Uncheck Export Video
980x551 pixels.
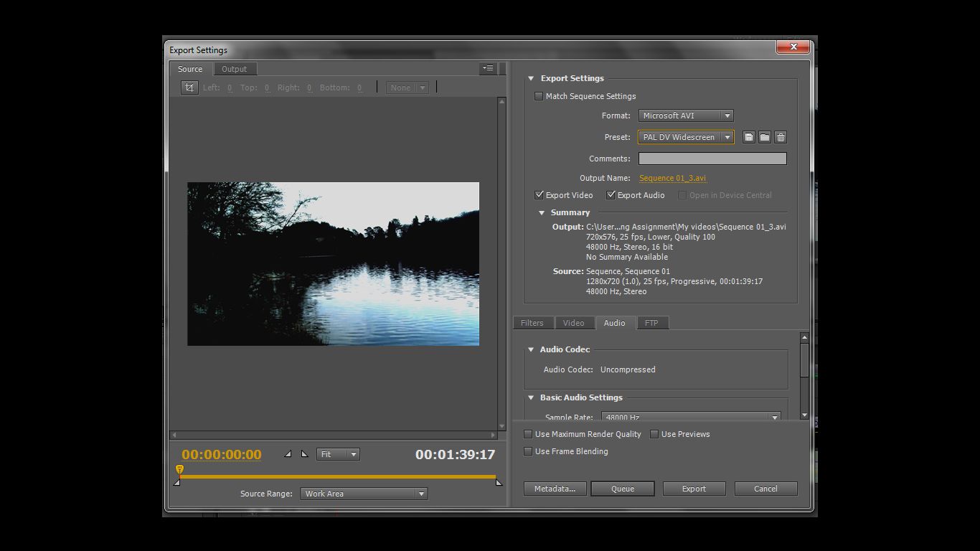(x=540, y=195)
